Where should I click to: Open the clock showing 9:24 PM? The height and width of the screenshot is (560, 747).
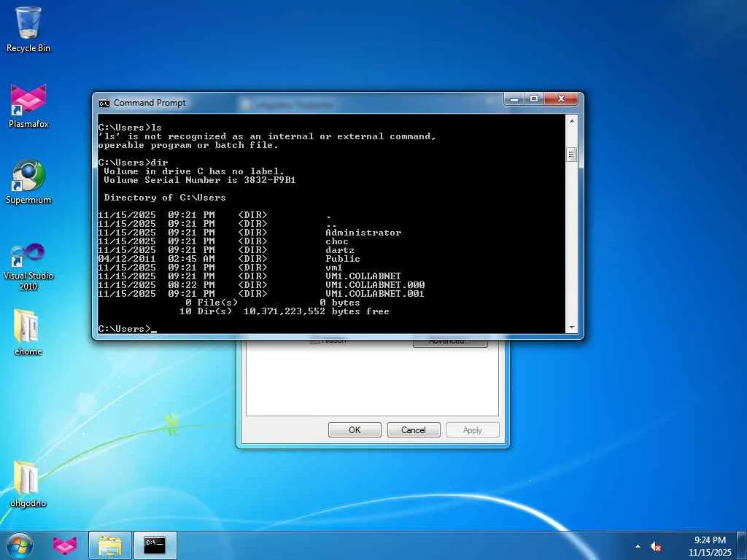(x=710, y=540)
